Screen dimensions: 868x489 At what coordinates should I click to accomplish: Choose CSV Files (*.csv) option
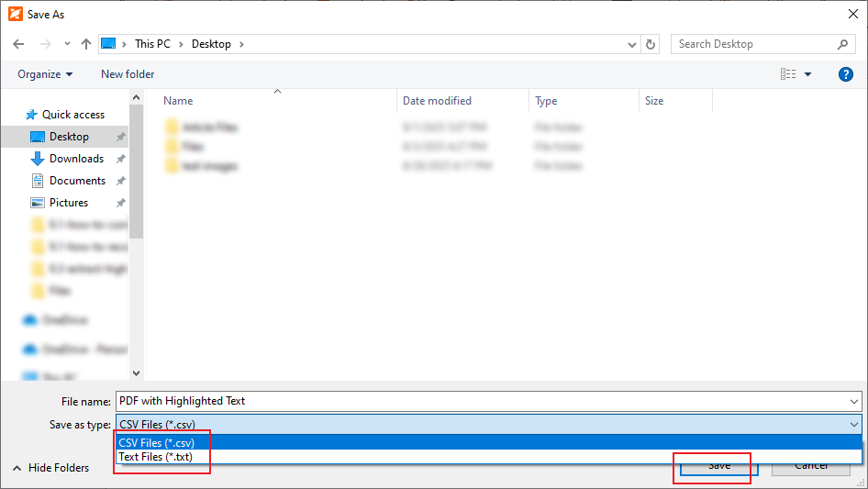[157, 443]
